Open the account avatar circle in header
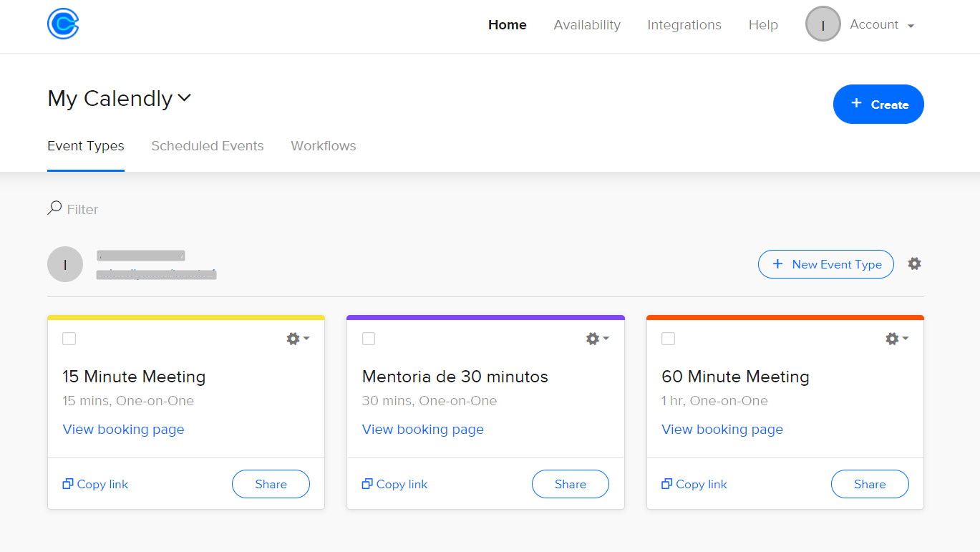Screen dimensions: 980x552 pyautogui.click(x=823, y=24)
